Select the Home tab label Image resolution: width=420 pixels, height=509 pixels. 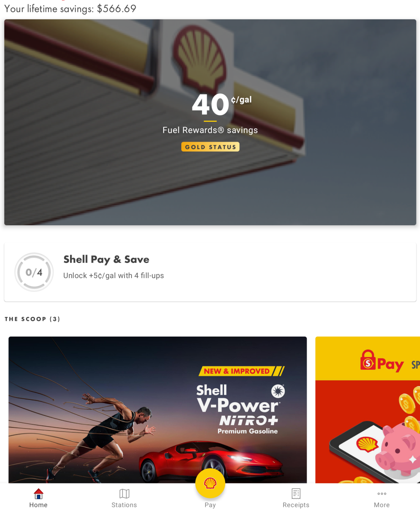(38, 505)
